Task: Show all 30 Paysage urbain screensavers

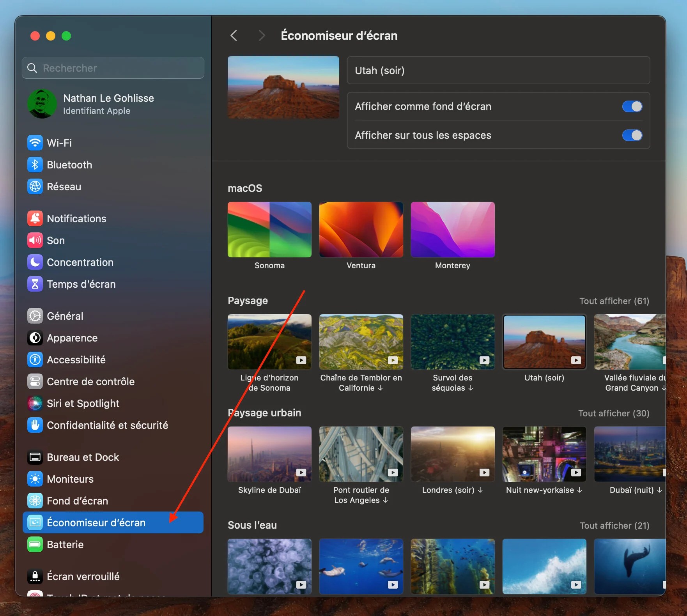Action: pyautogui.click(x=614, y=413)
